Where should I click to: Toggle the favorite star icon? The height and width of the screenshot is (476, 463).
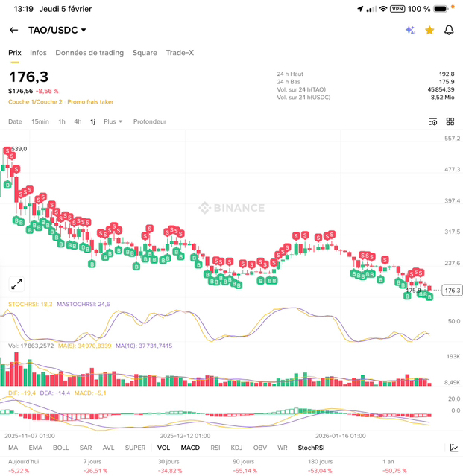[429, 30]
